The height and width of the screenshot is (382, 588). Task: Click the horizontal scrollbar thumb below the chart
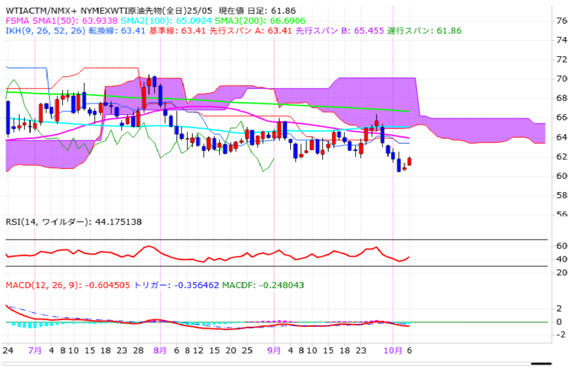541,363
